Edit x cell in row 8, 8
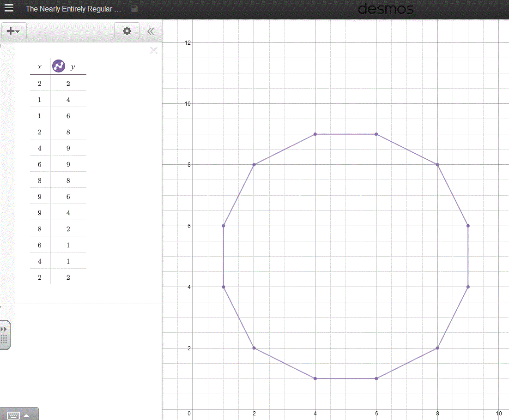Image resolution: width=509 pixels, height=420 pixels. [x=40, y=180]
